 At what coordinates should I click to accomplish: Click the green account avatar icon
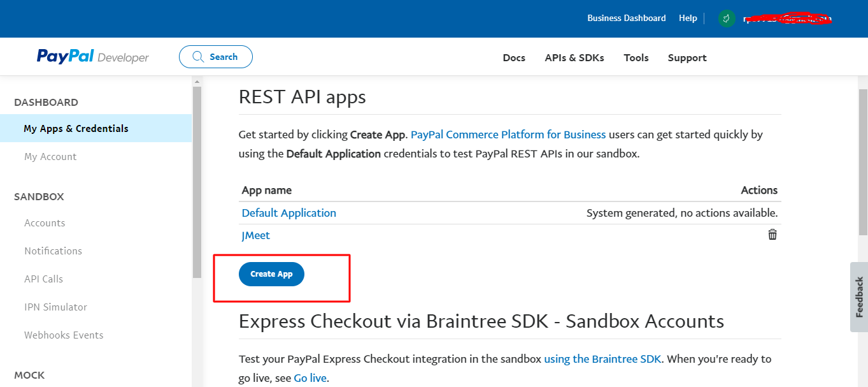tap(726, 18)
